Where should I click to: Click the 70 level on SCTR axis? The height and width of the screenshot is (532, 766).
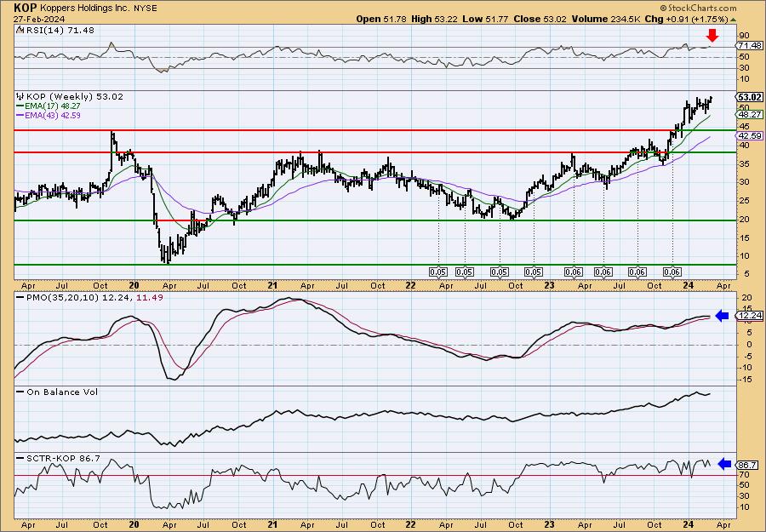click(x=745, y=474)
